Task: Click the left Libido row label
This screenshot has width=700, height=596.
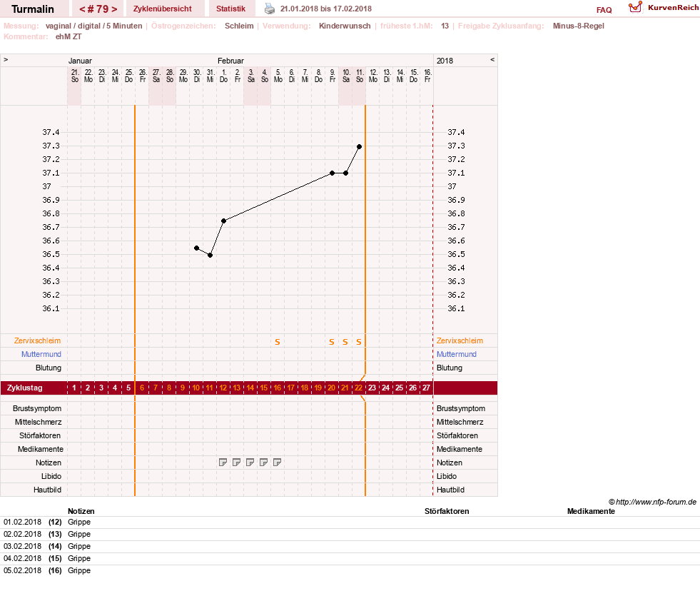Action: tap(51, 476)
